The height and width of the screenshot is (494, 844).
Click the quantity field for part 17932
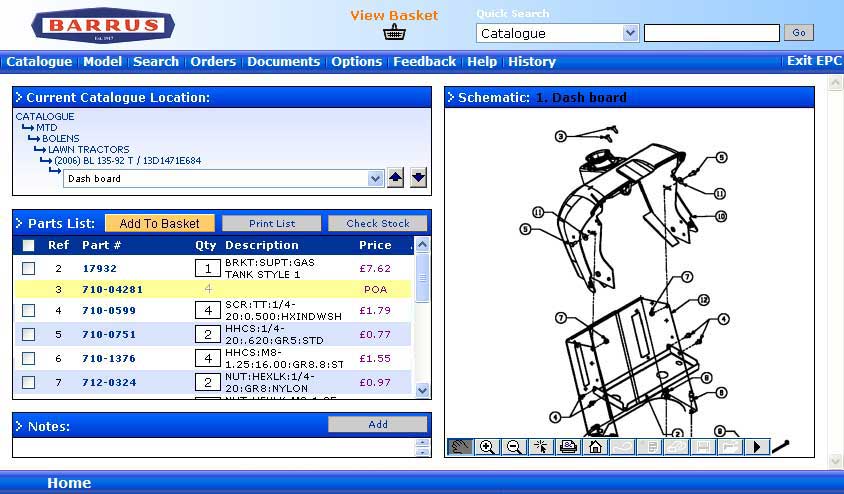(x=208, y=268)
